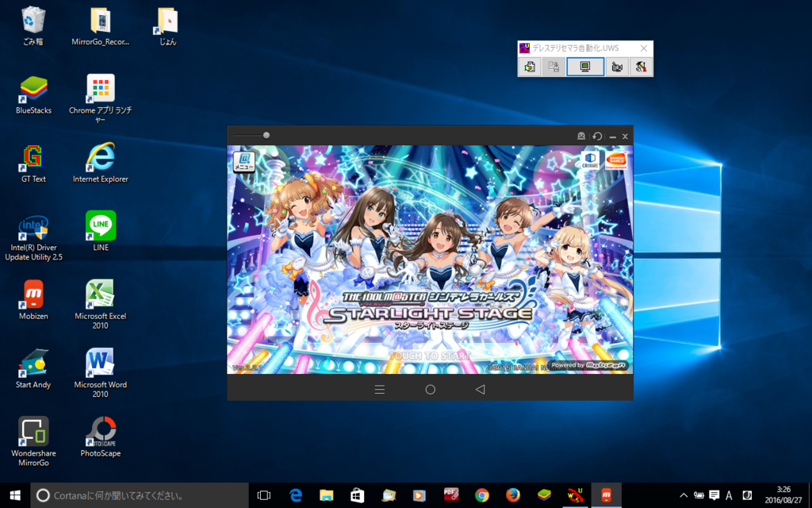
Task: Open the clock showing 3:26 2016/08/27
Action: point(783,495)
